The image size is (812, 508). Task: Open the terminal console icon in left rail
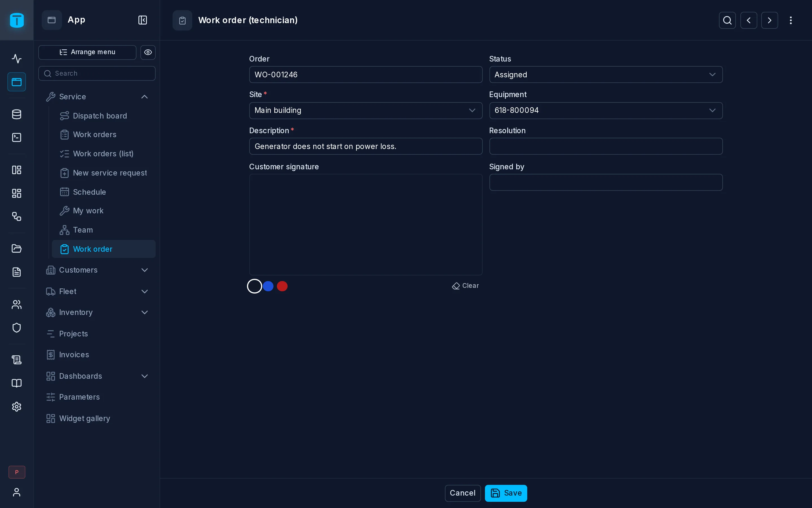click(x=16, y=137)
